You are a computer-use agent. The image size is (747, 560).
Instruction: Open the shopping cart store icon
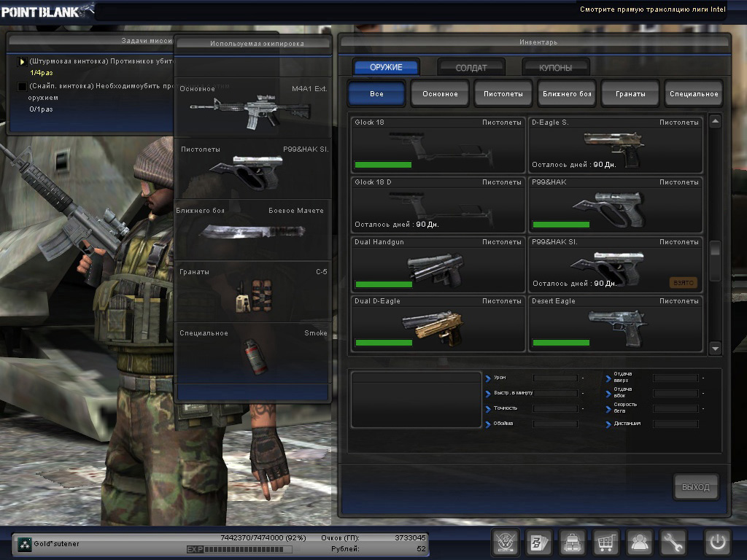pos(605,542)
